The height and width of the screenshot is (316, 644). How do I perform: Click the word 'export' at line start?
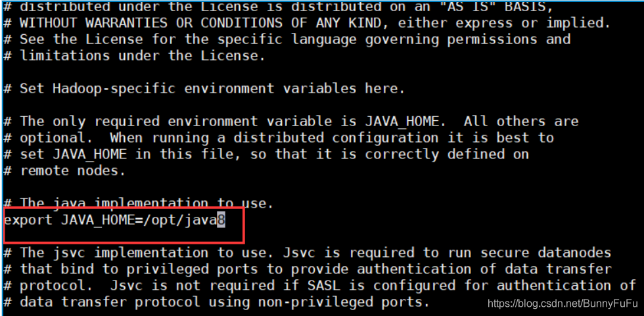(28, 220)
